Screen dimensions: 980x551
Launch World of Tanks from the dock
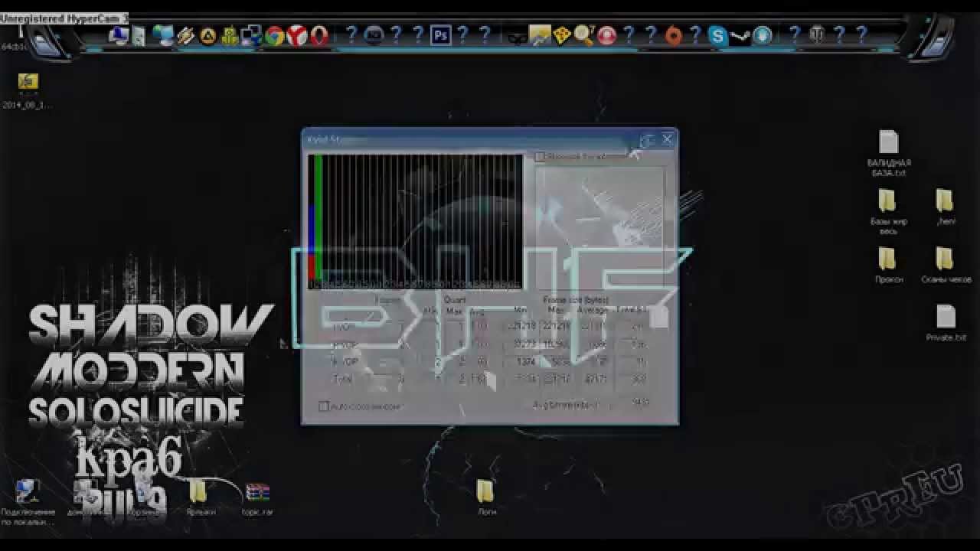coord(817,35)
